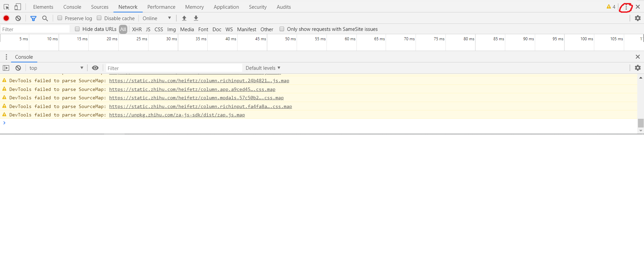644x260 pixels.
Task: Export HAR file with download arrow
Action: click(196, 18)
